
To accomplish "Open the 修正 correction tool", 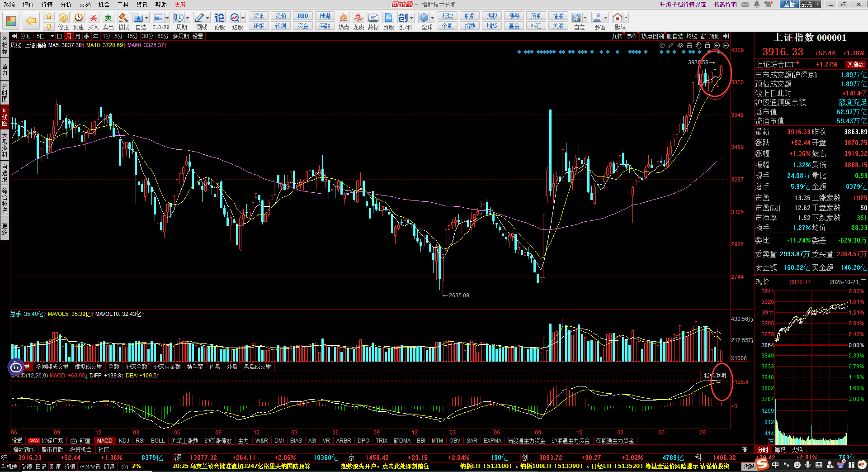I will 64,18.
